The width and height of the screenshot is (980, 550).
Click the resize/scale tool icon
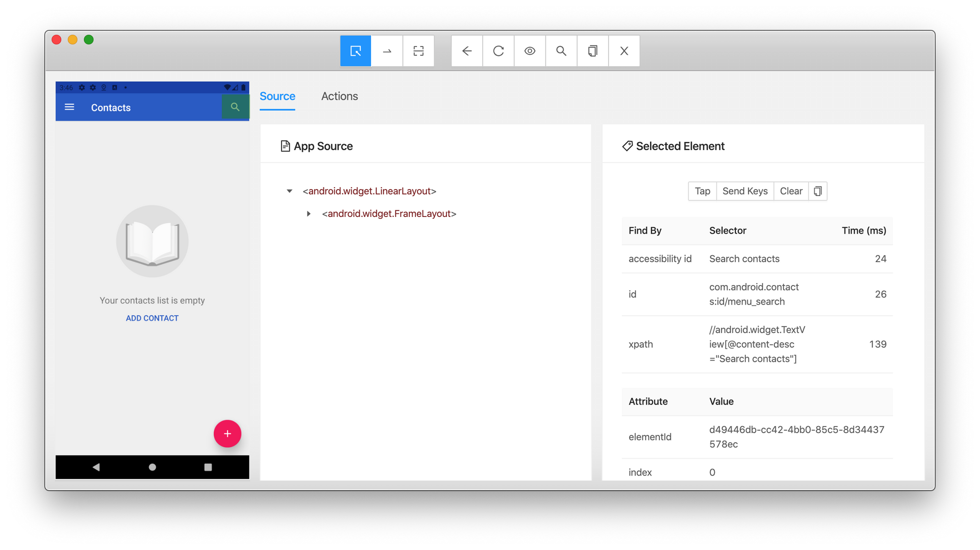pyautogui.click(x=418, y=51)
